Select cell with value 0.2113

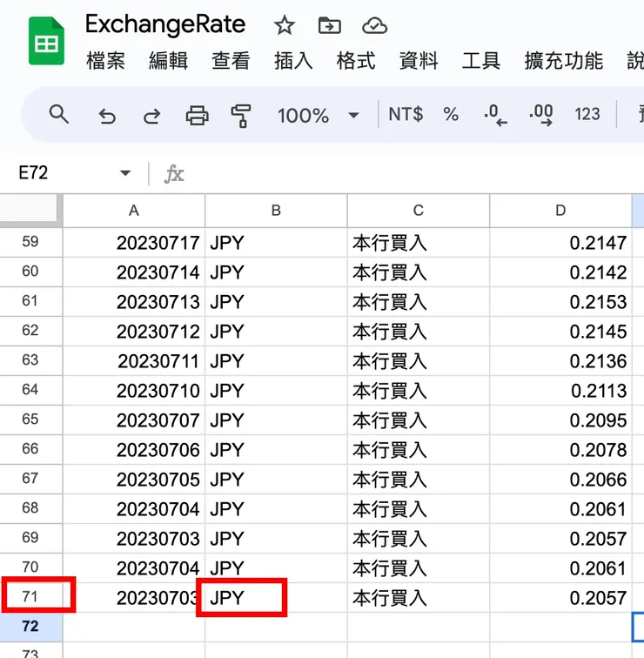(x=560, y=391)
